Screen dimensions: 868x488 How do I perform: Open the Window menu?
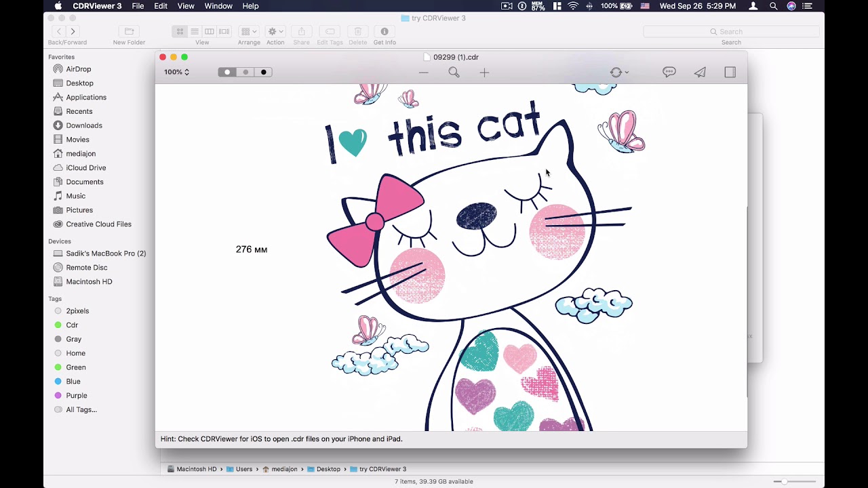click(x=218, y=6)
